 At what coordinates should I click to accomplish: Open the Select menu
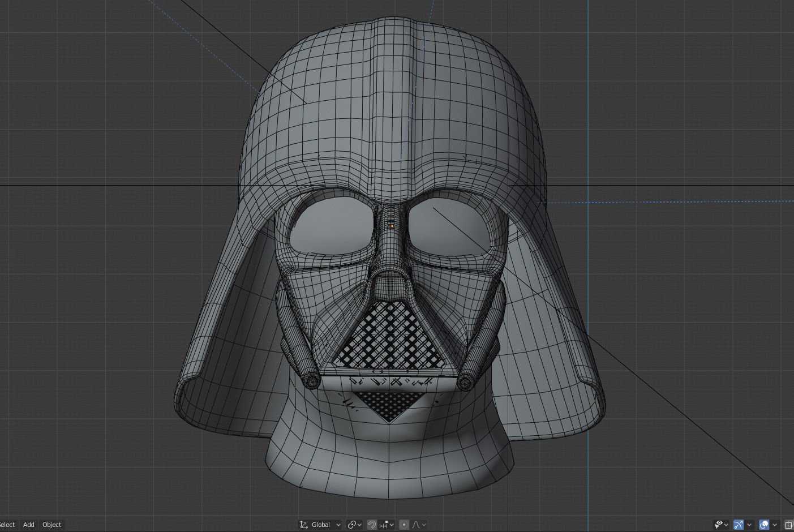7,525
